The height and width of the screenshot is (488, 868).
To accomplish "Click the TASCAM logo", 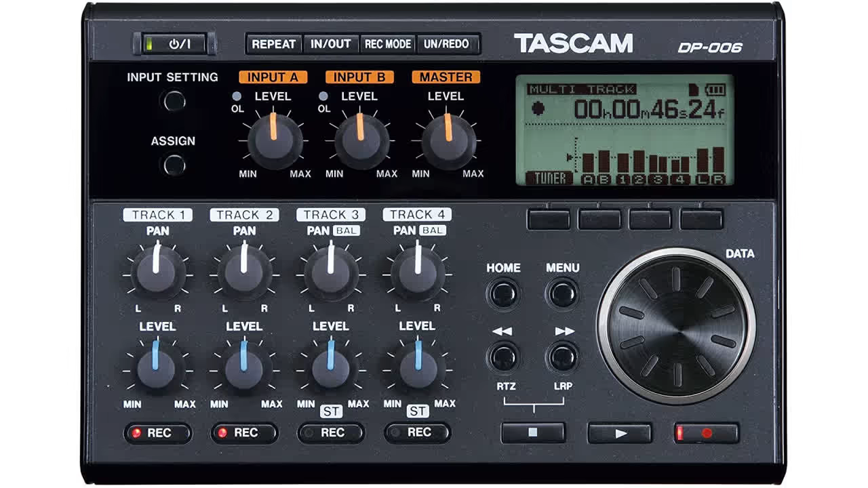I will [x=574, y=44].
